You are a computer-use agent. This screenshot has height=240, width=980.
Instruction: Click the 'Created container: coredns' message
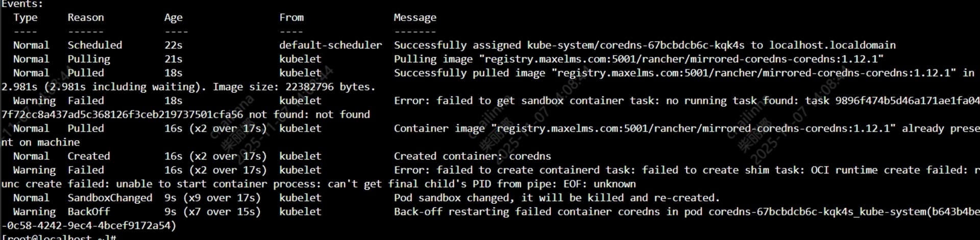[472, 156]
